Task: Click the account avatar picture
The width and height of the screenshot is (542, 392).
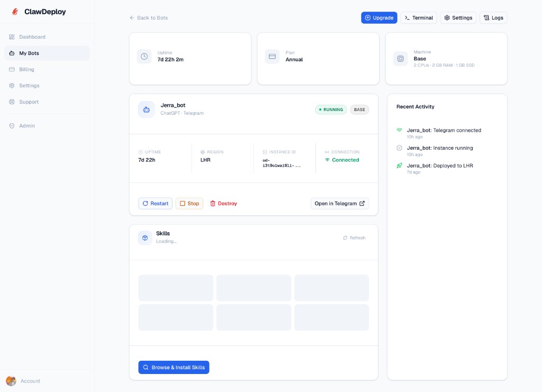Action: (x=11, y=381)
